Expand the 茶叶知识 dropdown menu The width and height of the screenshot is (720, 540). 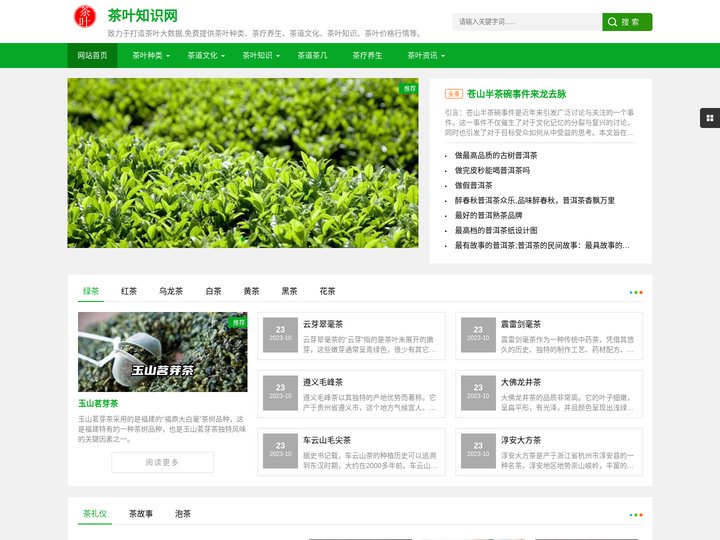pos(261,56)
